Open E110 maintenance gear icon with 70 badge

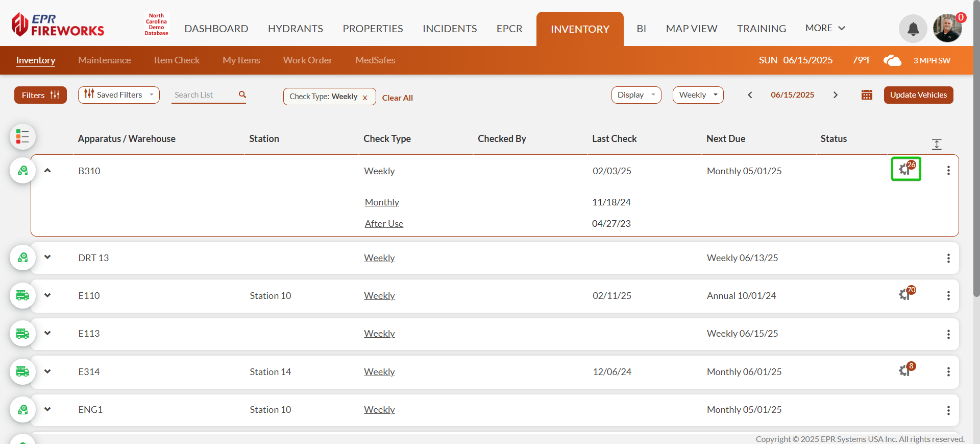905,294
